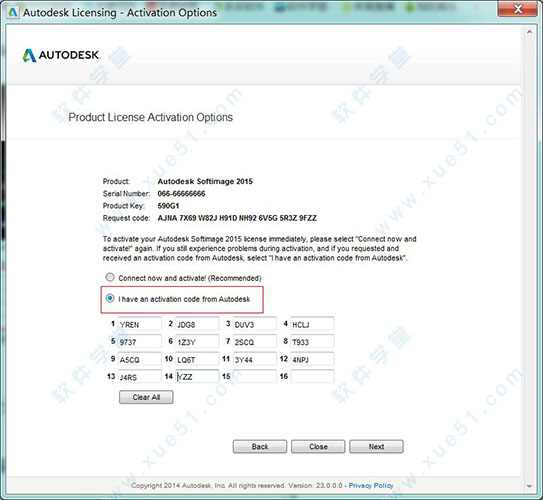Click activation code field 13 containing J4RS
This screenshot has width=543, height=500.
point(140,376)
